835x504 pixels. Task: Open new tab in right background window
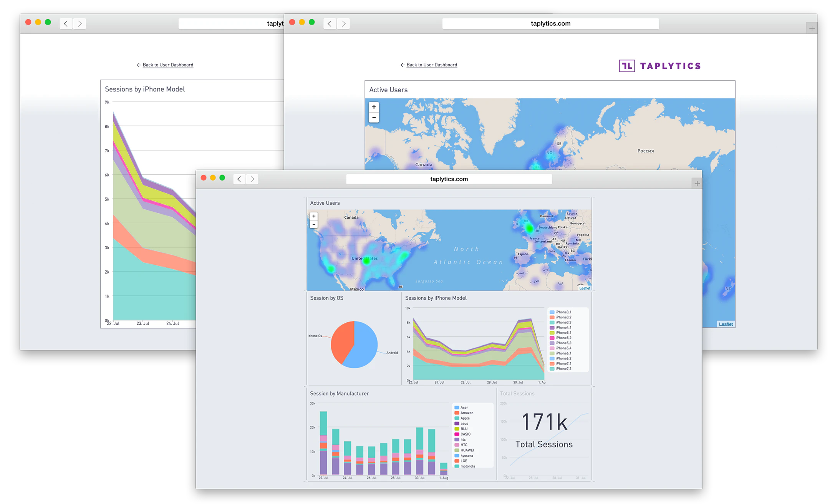click(x=811, y=28)
